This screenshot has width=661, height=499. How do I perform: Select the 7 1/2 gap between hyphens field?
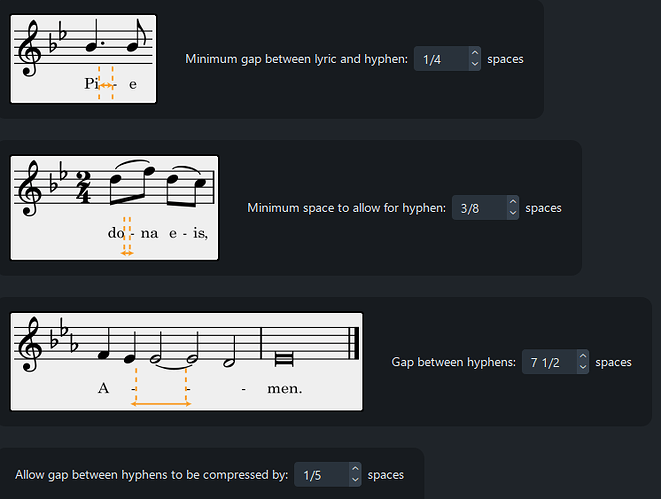545,362
